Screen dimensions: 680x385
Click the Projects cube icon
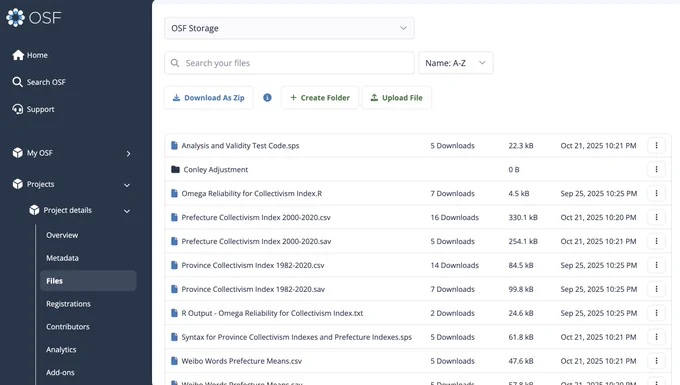tap(18, 184)
